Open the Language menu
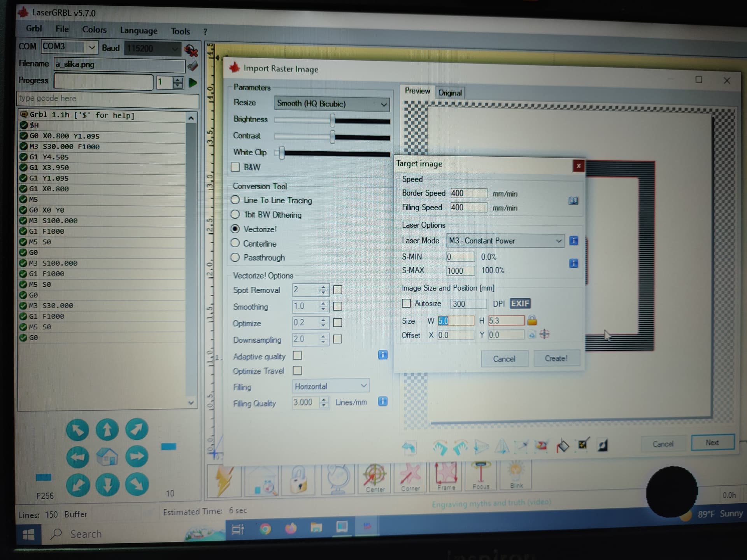Screen dimensions: 747x560 pyautogui.click(x=139, y=30)
